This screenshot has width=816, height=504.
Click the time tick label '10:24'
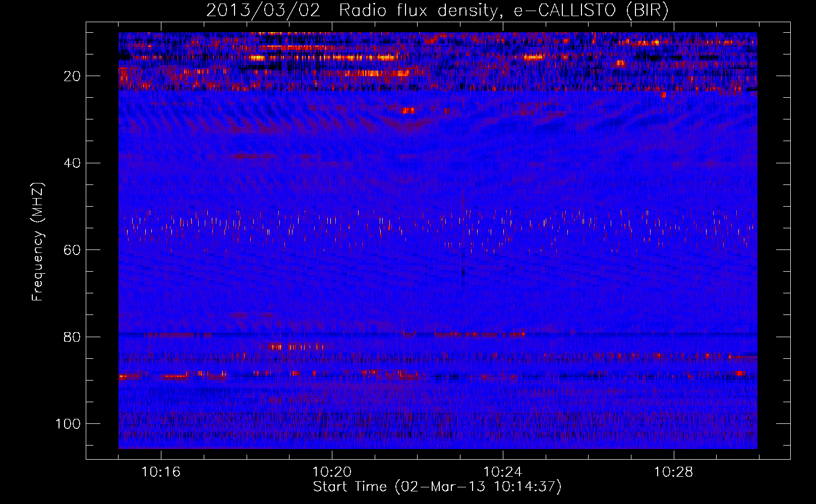click(503, 472)
